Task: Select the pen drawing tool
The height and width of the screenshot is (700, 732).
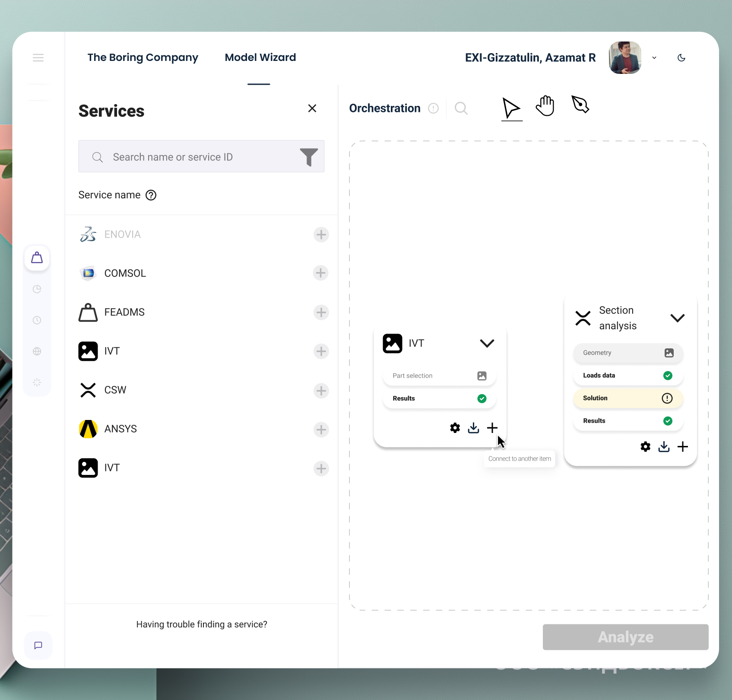Action: pos(580,105)
